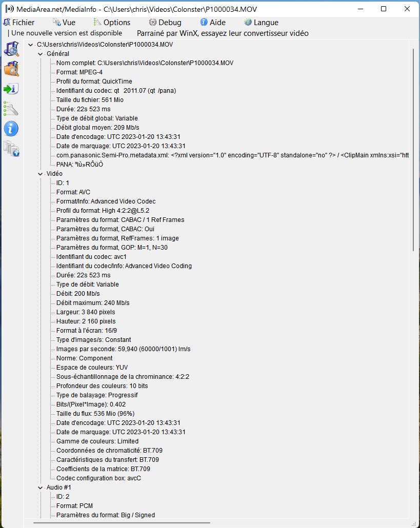Select the 'ID: 2' row under Audio #1
Screen dimensions: 420x528
click(x=63, y=497)
